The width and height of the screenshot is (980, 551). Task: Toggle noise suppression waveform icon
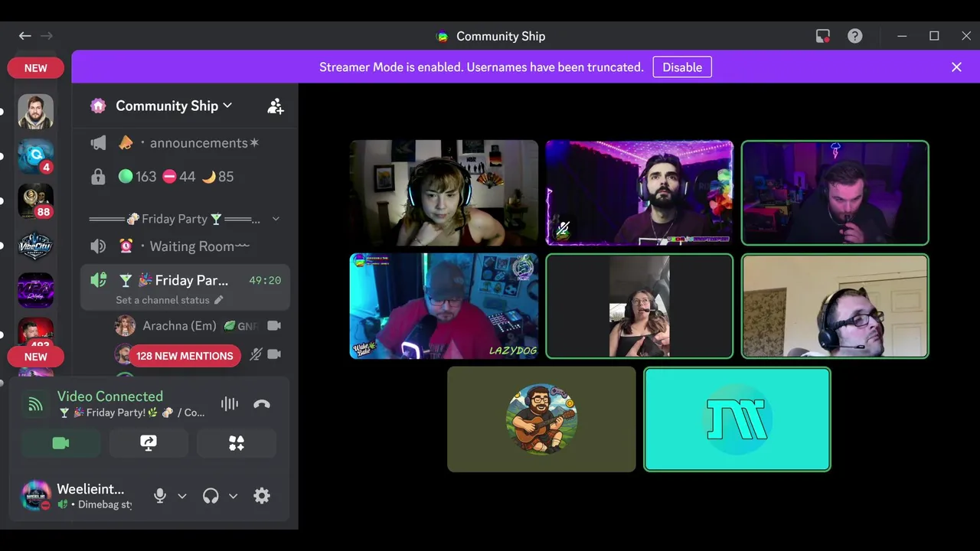[x=229, y=404]
